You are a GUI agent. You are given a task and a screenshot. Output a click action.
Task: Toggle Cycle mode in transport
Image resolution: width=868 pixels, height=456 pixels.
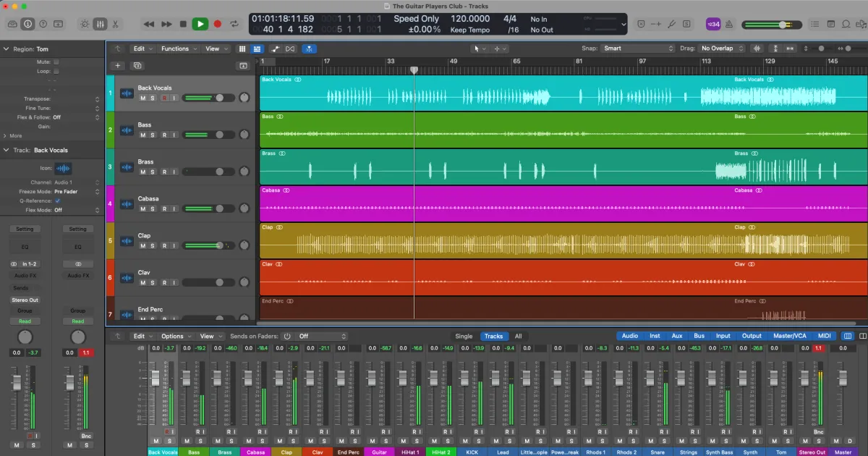[x=234, y=24]
